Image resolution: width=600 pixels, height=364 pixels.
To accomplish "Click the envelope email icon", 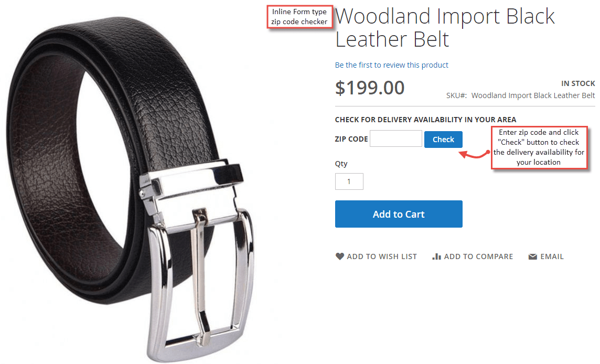I will 533,257.
